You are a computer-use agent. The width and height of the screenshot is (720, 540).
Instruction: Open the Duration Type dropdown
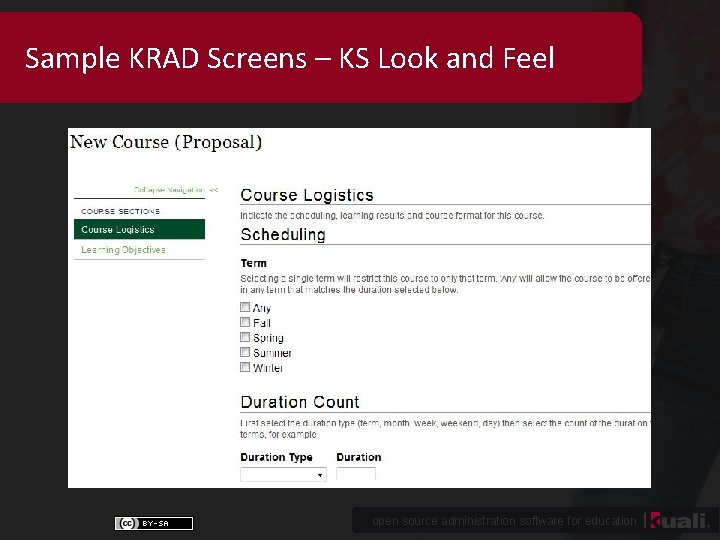283,474
